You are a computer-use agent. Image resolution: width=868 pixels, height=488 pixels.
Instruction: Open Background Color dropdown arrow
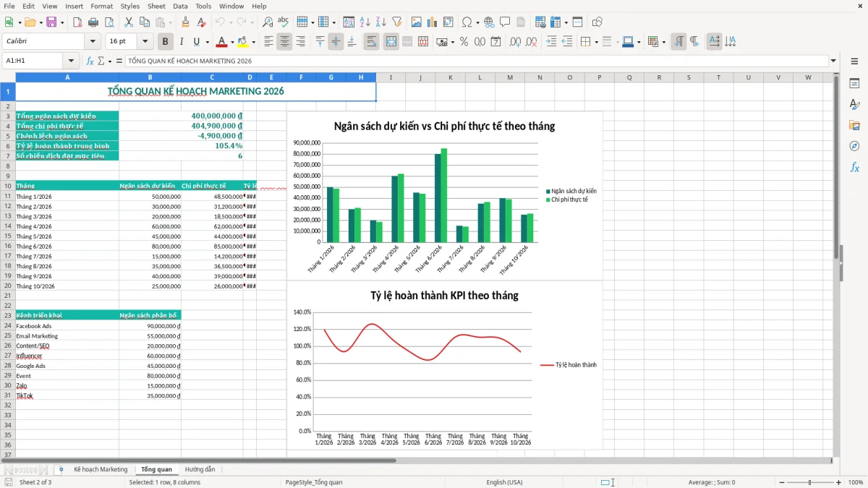click(253, 42)
